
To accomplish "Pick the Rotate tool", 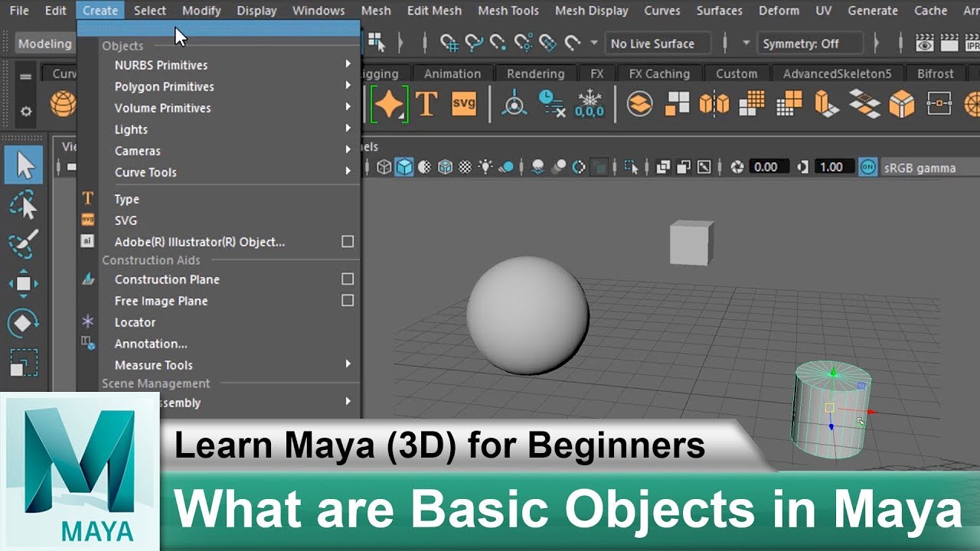I will pos(24,323).
